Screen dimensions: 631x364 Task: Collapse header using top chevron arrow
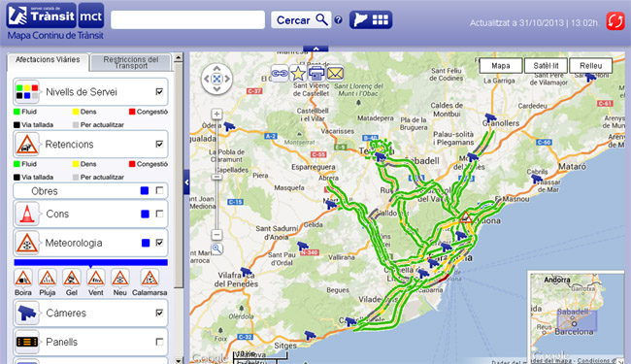315,49
